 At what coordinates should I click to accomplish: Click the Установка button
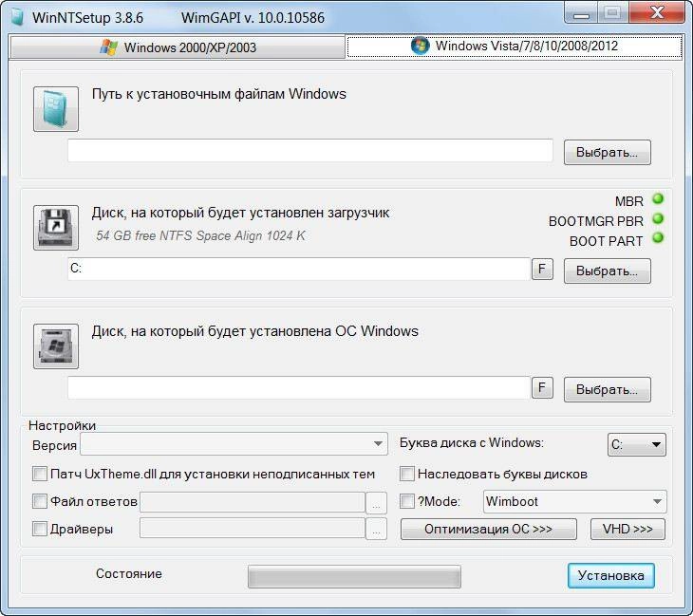(x=611, y=575)
